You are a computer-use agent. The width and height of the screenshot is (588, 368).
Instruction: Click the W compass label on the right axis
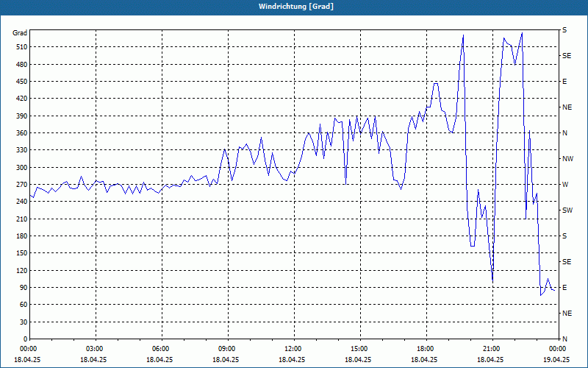click(x=565, y=185)
